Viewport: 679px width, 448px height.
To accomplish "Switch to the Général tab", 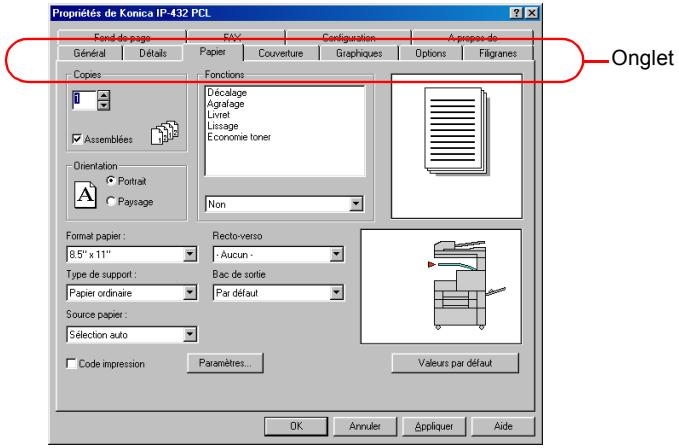I will (x=90, y=53).
